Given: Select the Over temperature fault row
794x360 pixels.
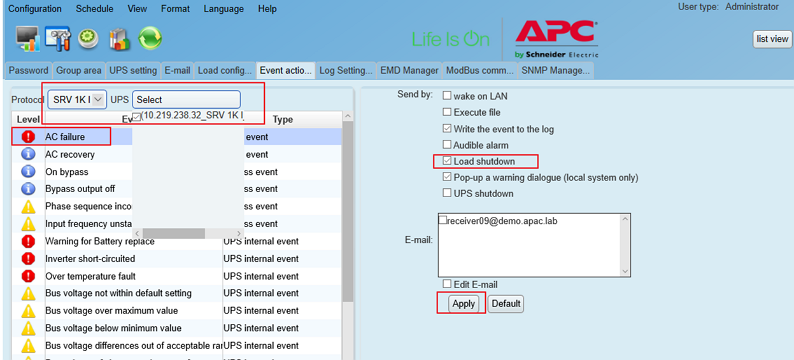Looking at the screenshot, I should 177,276.
